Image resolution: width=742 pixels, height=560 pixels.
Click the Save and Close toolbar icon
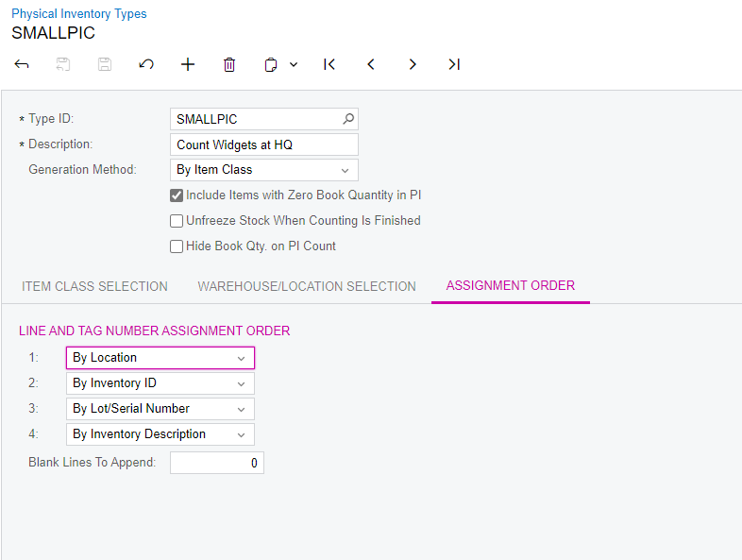click(x=63, y=64)
